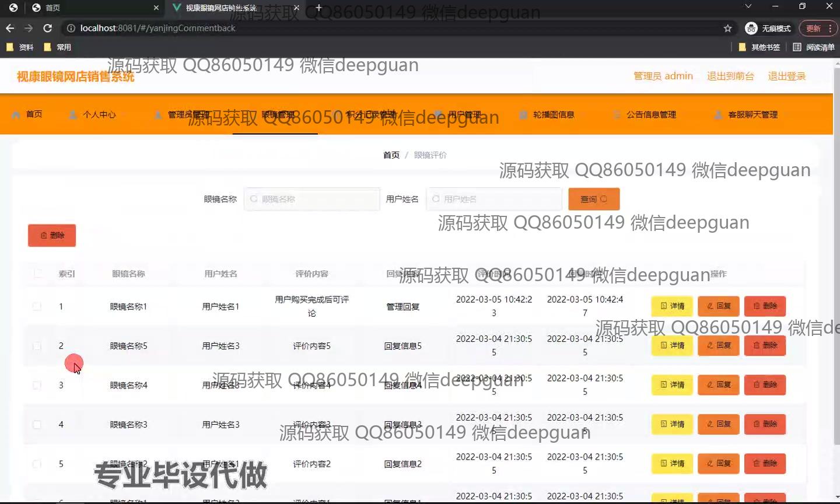Toggle the select-all checkbox in table header
This screenshot has height=504, width=840.
38,274
